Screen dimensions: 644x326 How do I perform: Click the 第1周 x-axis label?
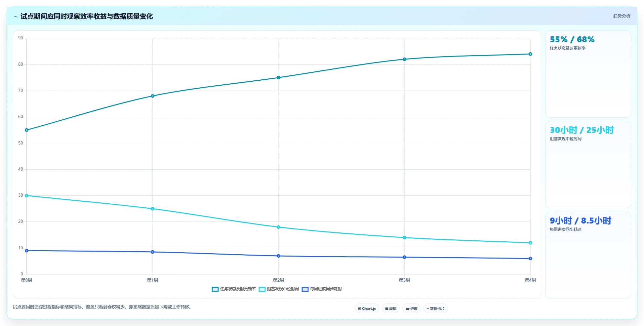(152, 280)
